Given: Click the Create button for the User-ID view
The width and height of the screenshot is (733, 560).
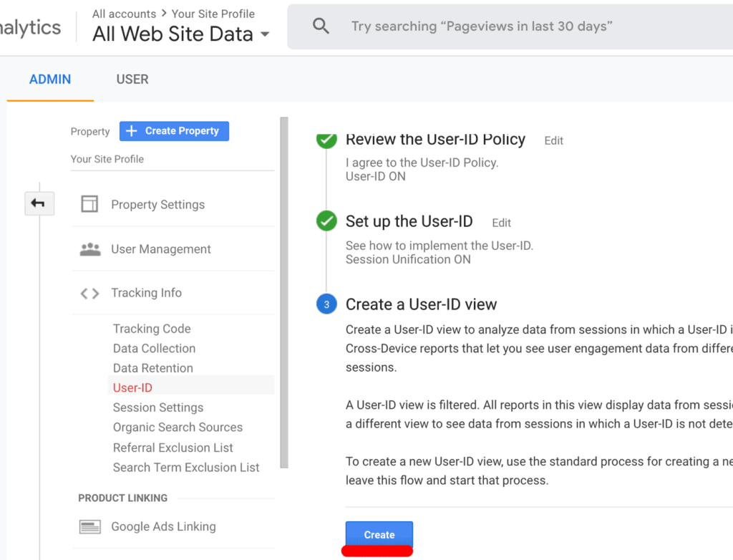Looking at the screenshot, I should pos(379,534).
